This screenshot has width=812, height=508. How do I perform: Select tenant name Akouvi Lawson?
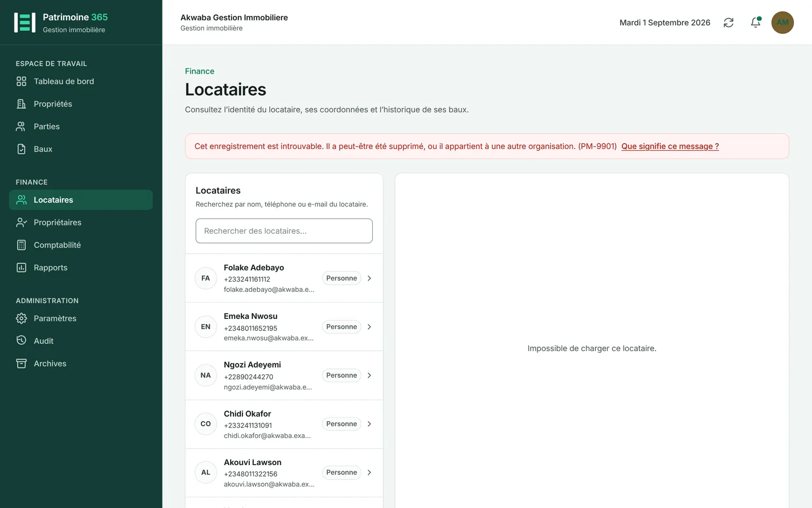253,462
